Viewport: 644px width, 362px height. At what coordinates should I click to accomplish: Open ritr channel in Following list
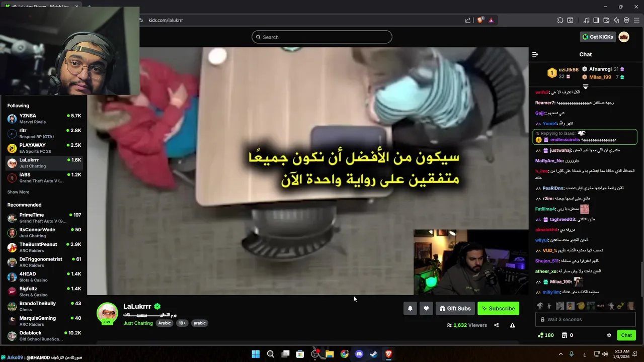pyautogui.click(x=44, y=133)
